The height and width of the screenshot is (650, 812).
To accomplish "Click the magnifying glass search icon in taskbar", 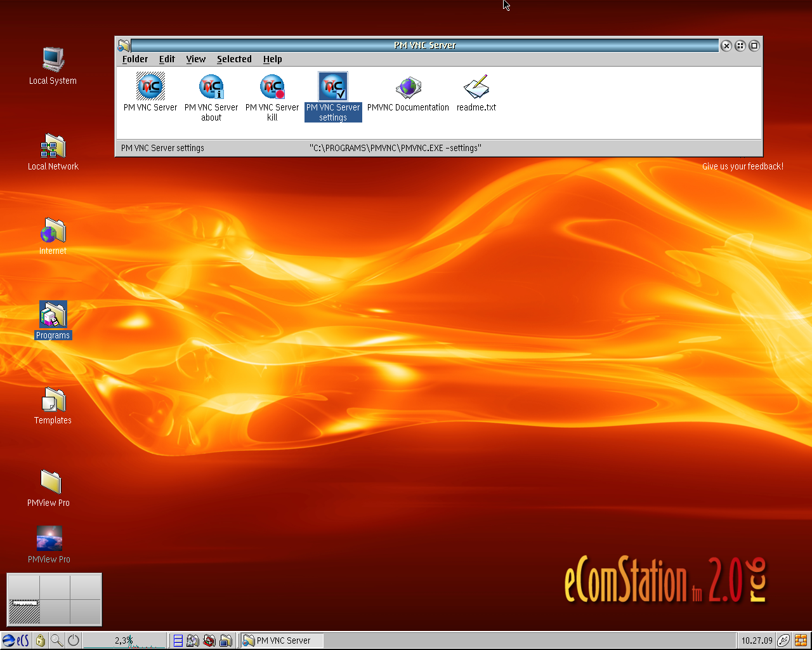I will (57, 640).
